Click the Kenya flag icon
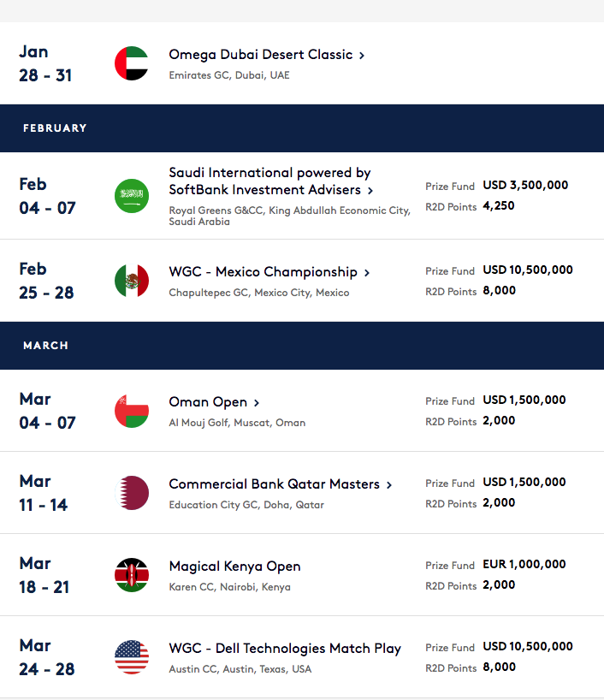 (x=132, y=575)
